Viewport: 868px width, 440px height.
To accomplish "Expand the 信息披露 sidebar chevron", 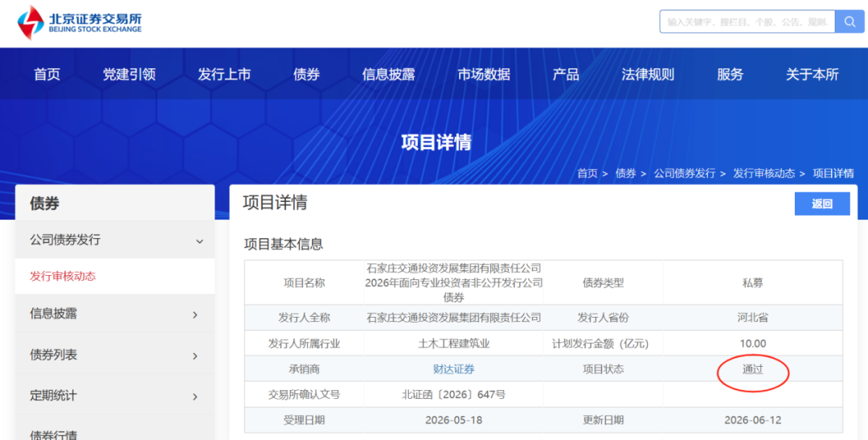I will pos(194,315).
